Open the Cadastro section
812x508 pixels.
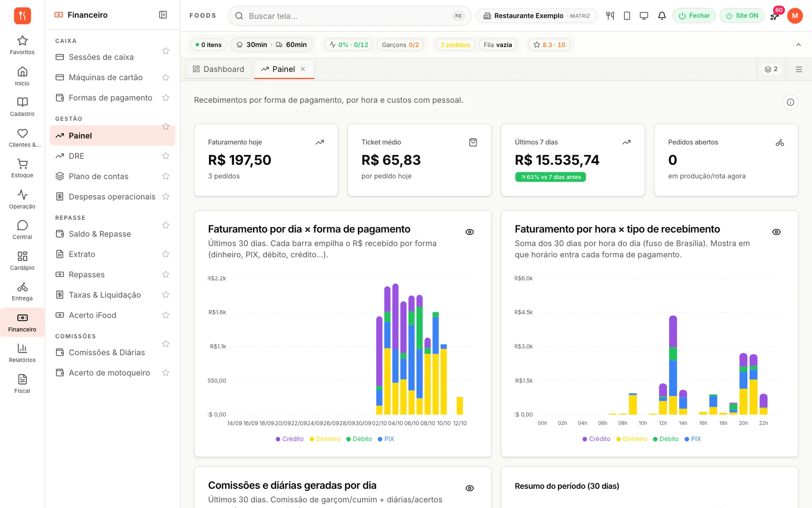(x=22, y=107)
